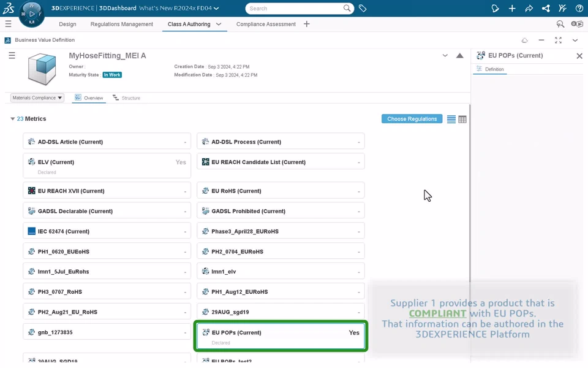Select PH1_Aug12_EURoHS metric

(281, 292)
